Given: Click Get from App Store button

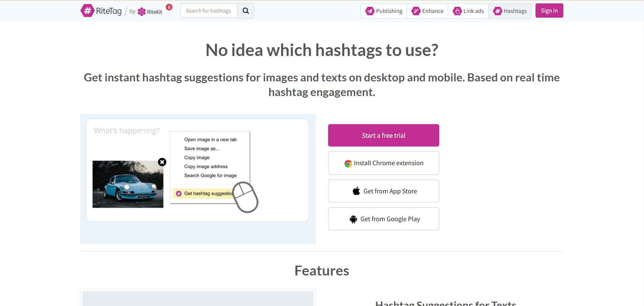Looking at the screenshot, I should point(384,191).
